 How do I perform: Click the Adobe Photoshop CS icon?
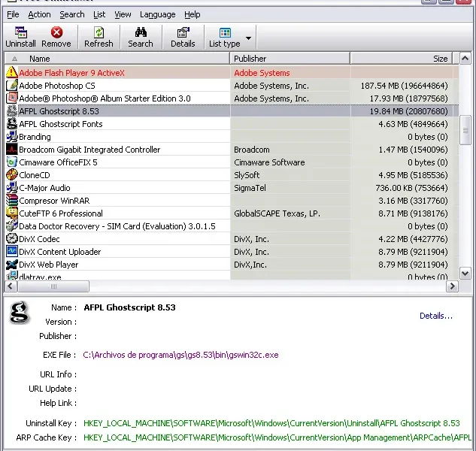12,85
